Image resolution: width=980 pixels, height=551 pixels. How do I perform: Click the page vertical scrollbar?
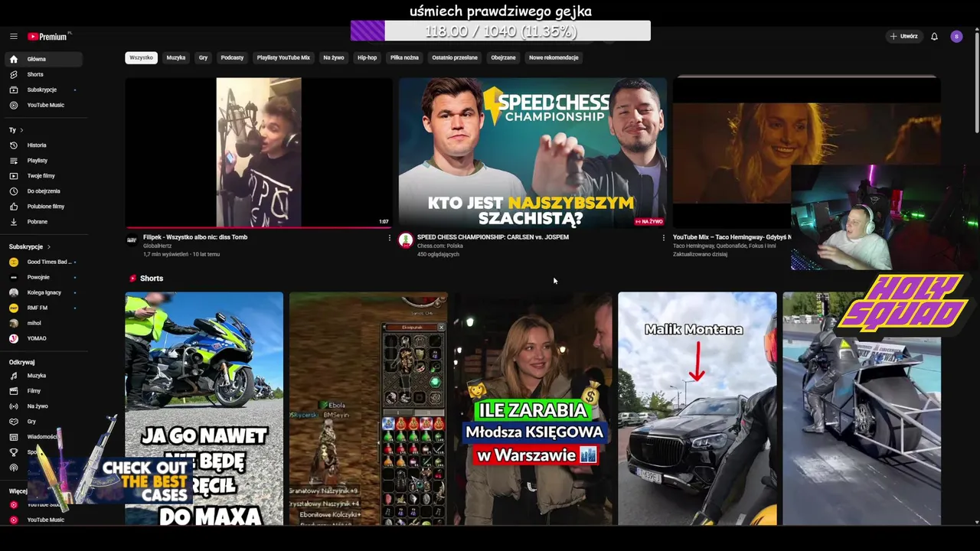(976, 84)
